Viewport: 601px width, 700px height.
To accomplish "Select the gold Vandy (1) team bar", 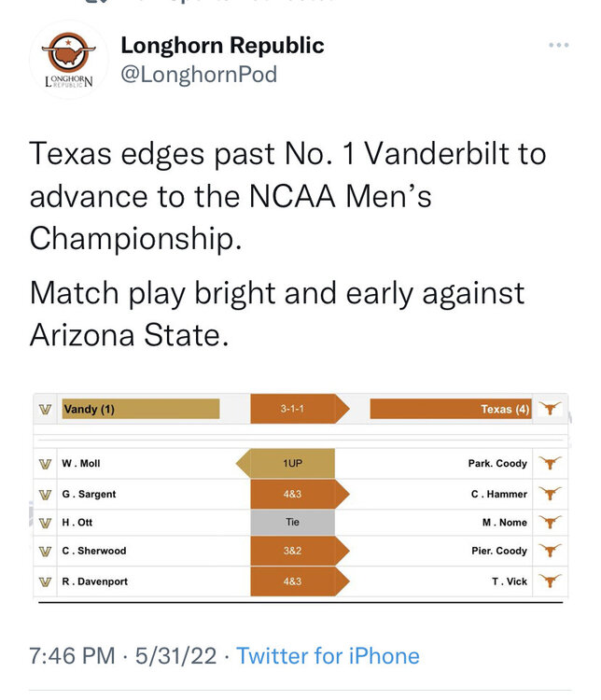I will [x=139, y=409].
